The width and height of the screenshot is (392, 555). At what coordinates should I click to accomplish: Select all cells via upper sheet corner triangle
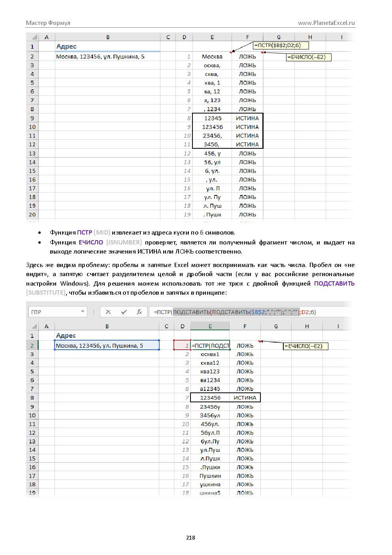pyautogui.click(x=34, y=37)
